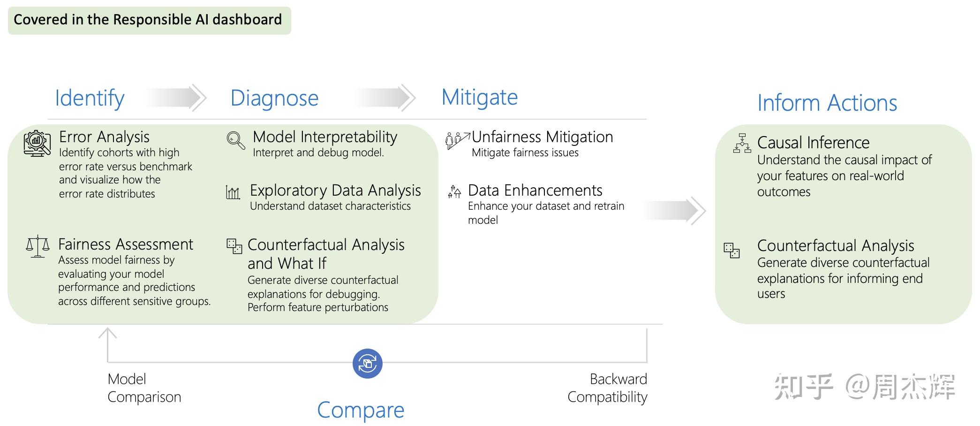Click the dice icon beside Counterfactual Analysis and What If
The width and height of the screenshot is (980, 426).
pos(234,246)
